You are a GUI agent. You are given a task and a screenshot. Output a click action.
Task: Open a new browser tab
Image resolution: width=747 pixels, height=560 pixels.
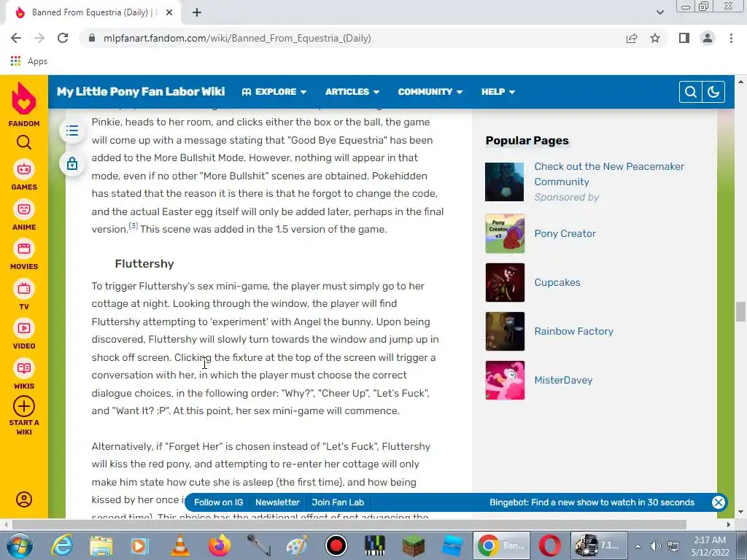pyautogui.click(x=197, y=12)
